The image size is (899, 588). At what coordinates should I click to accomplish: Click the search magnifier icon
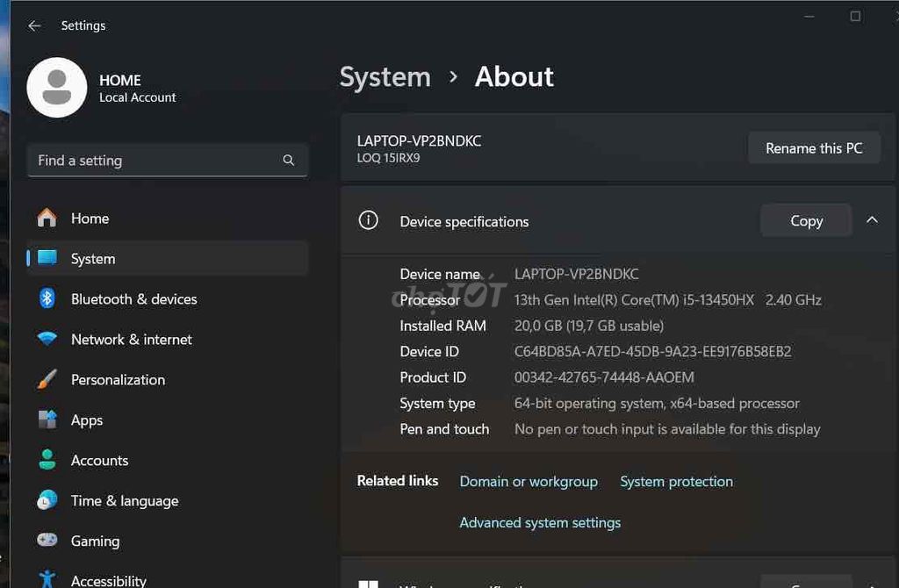pyautogui.click(x=288, y=161)
